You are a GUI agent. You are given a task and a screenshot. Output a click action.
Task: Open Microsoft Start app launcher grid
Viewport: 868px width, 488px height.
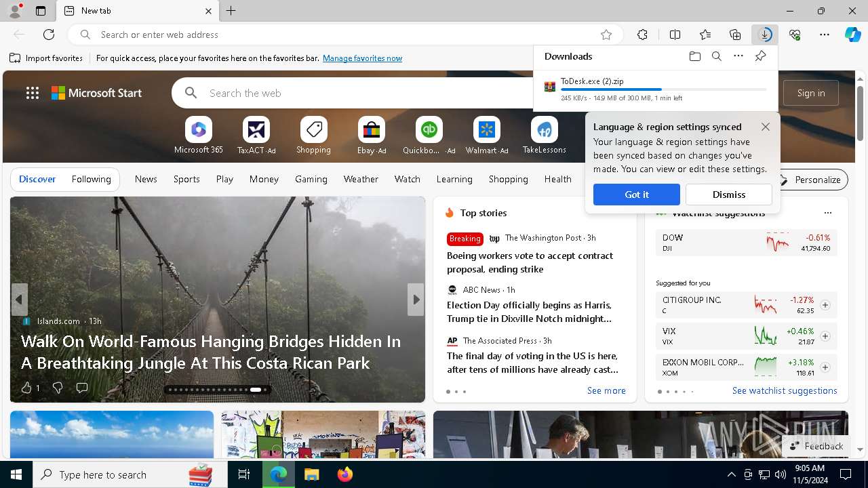[x=33, y=93]
